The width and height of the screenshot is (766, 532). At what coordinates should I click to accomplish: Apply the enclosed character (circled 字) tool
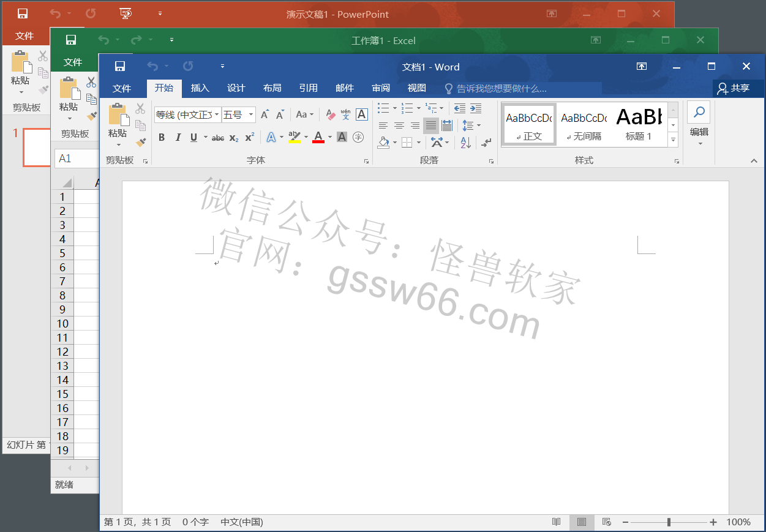point(359,137)
